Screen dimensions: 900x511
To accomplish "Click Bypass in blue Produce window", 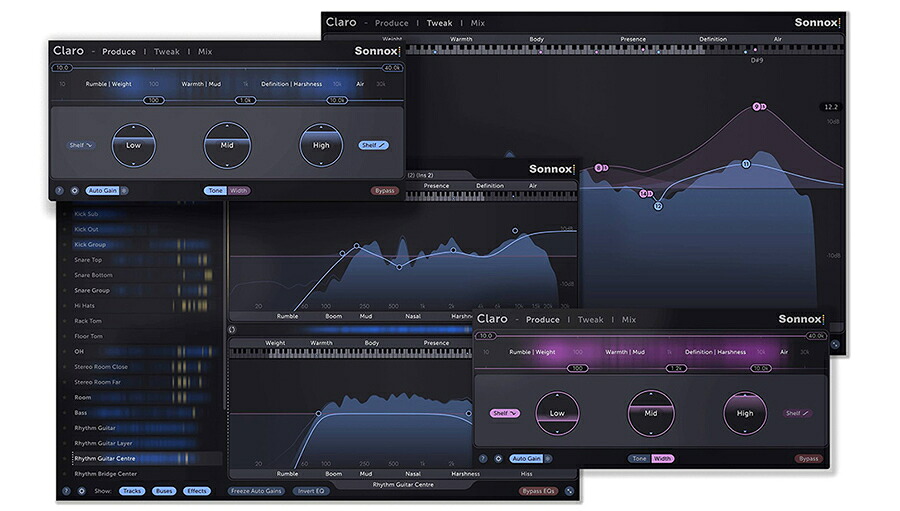I will coord(385,191).
